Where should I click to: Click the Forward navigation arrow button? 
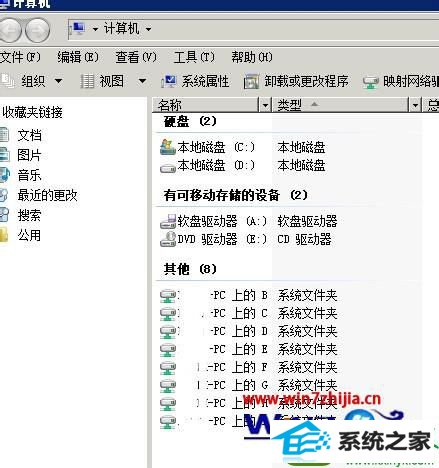[x=37, y=31]
